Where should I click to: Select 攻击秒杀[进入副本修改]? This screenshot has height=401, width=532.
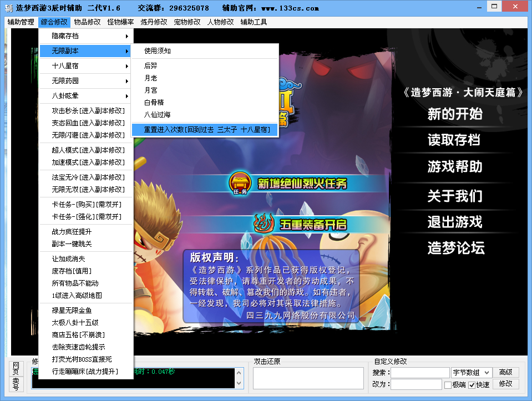click(x=86, y=111)
